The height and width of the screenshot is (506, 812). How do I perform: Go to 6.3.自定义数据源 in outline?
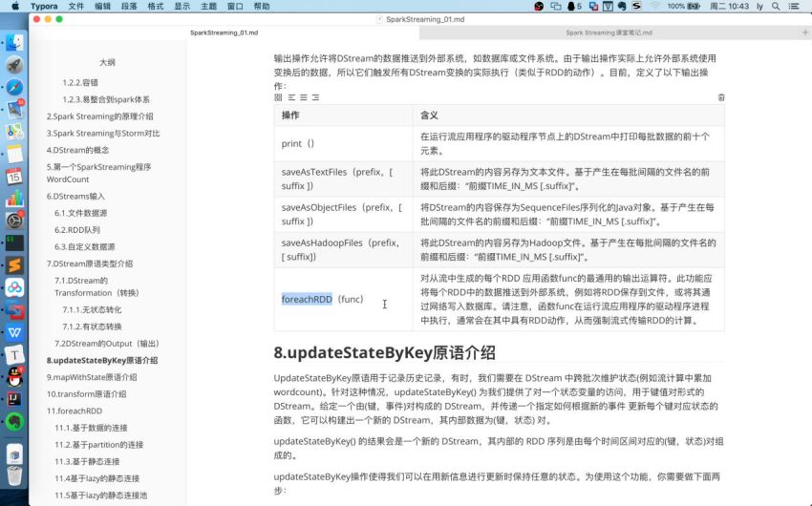[85, 246]
